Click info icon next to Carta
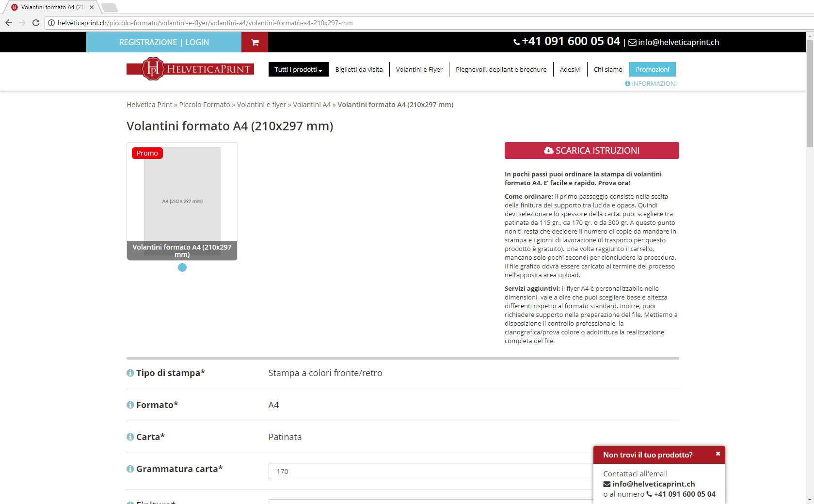The image size is (814, 504). (x=130, y=437)
